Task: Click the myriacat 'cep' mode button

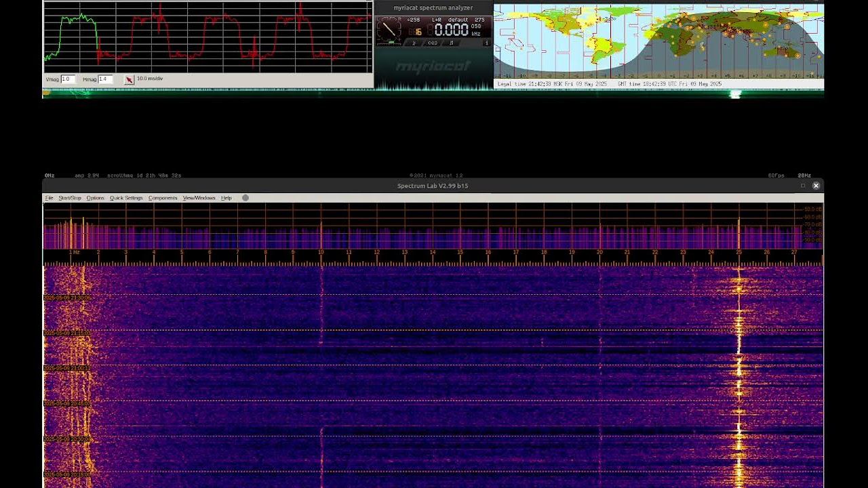Action: [x=433, y=43]
